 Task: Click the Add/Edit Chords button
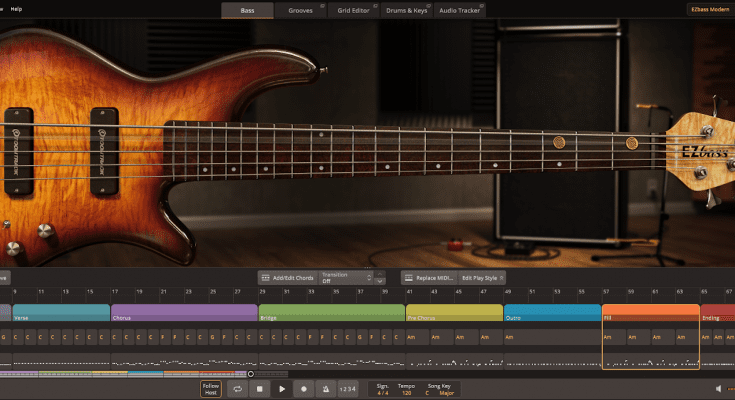coord(286,277)
